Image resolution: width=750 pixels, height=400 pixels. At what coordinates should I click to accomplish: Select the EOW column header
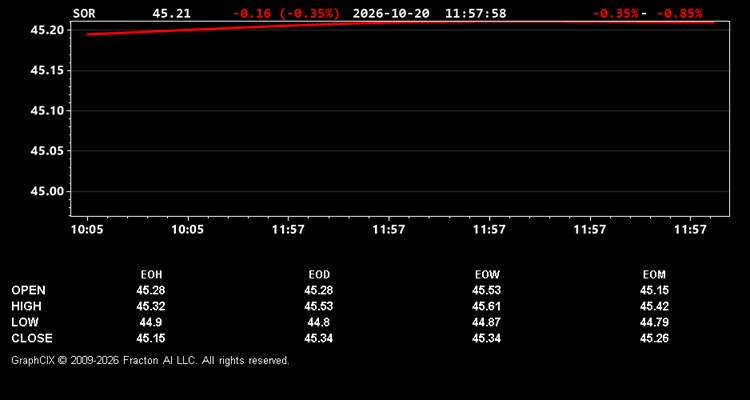click(x=487, y=275)
